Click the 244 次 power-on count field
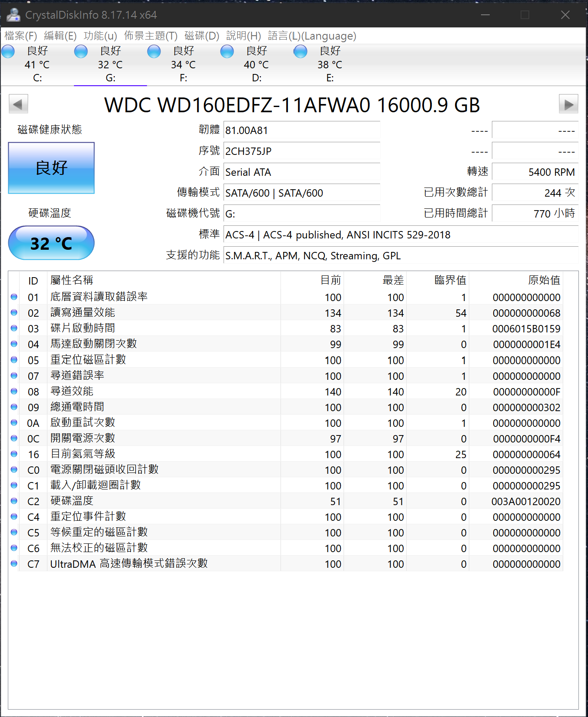Image resolution: width=588 pixels, height=717 pixels. tap(535, 193)
